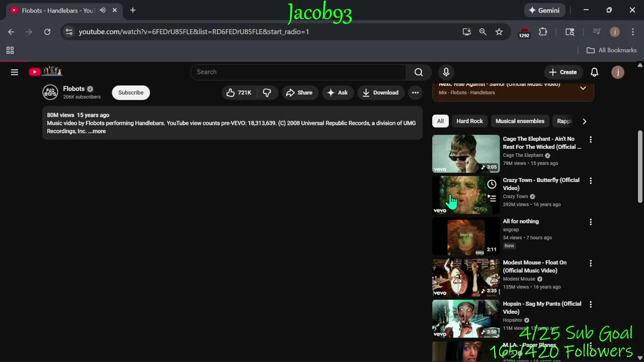
Task: Open the Chrome apps grid icon
Action: (10, 50)
